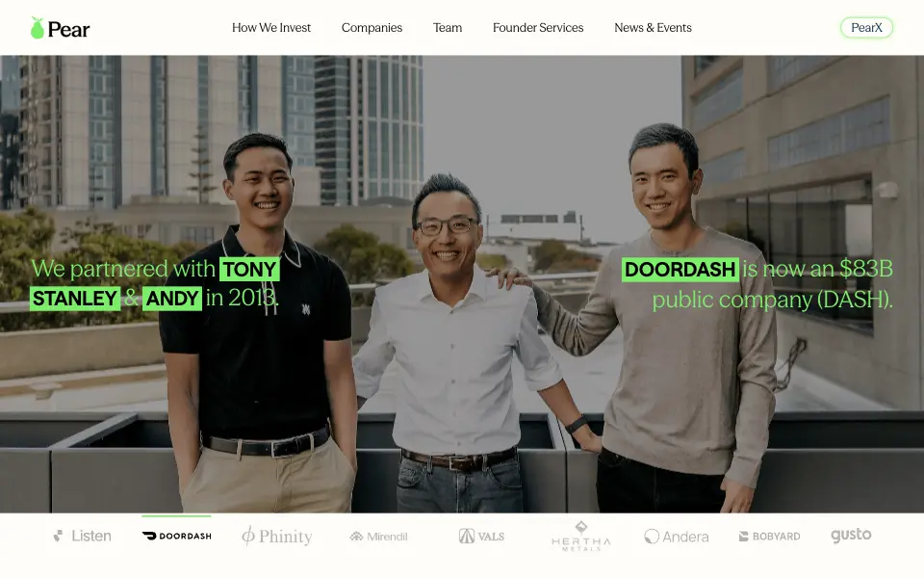This screenshot has height=578, width=924.
Task: Select the Bobyard logo
Action: (x=770, y=537)
